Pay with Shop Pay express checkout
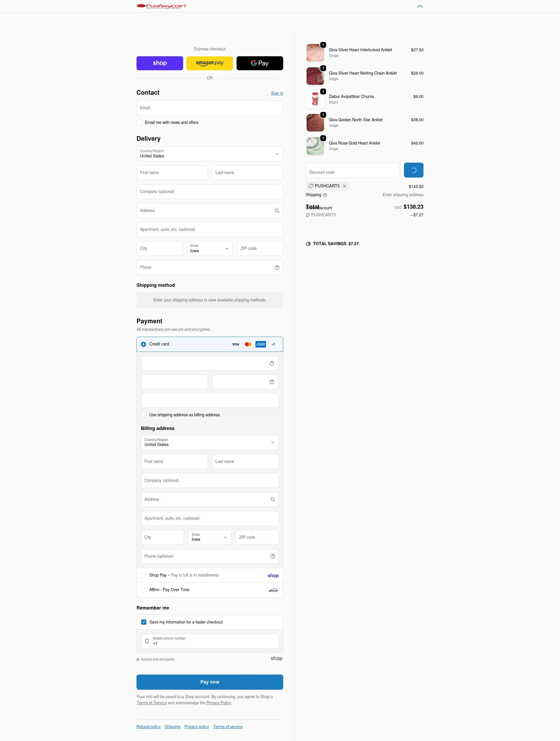The height and width of the screenshot is (741, 560). [x=160, y=63]
